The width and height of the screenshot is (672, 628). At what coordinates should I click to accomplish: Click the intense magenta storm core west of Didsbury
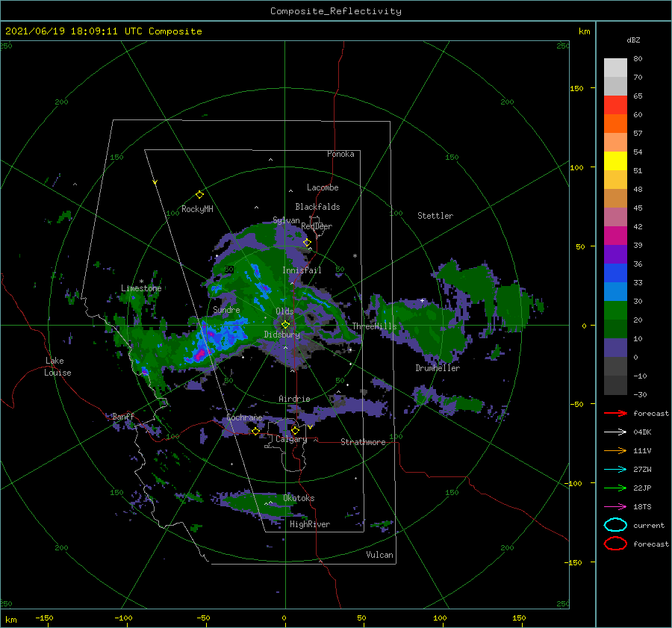click(x=201, y=355)
